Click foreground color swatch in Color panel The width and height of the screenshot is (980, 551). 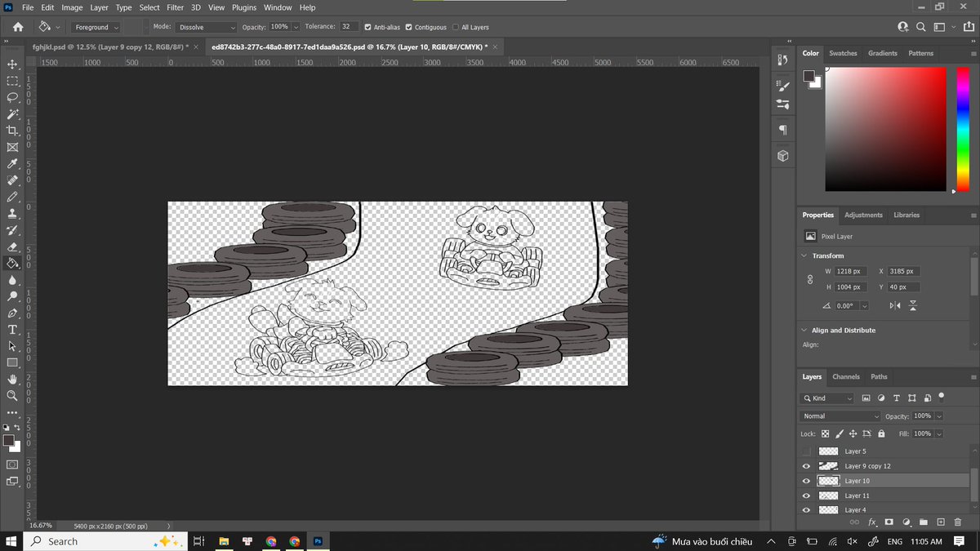pos(808,77)
